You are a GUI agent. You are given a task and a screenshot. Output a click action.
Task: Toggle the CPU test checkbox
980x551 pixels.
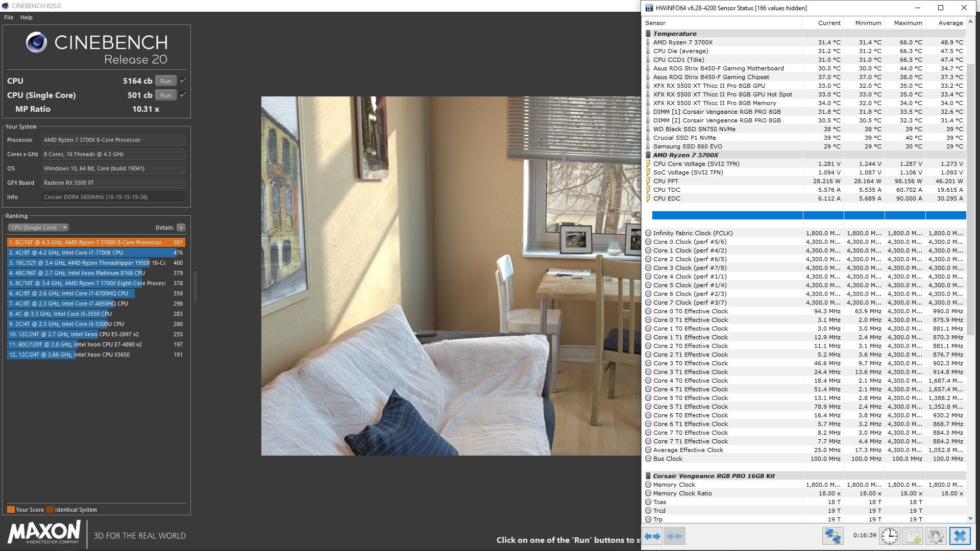tap(183, 81)
